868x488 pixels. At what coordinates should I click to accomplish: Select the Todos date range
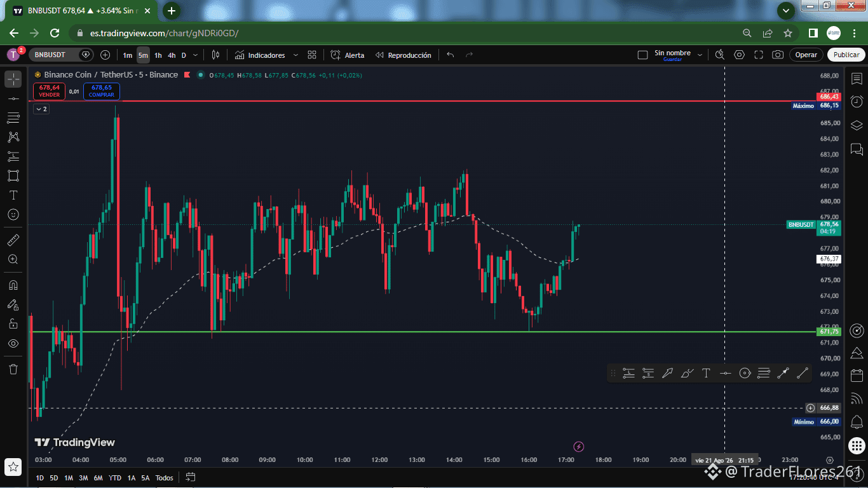click(164, 478)
